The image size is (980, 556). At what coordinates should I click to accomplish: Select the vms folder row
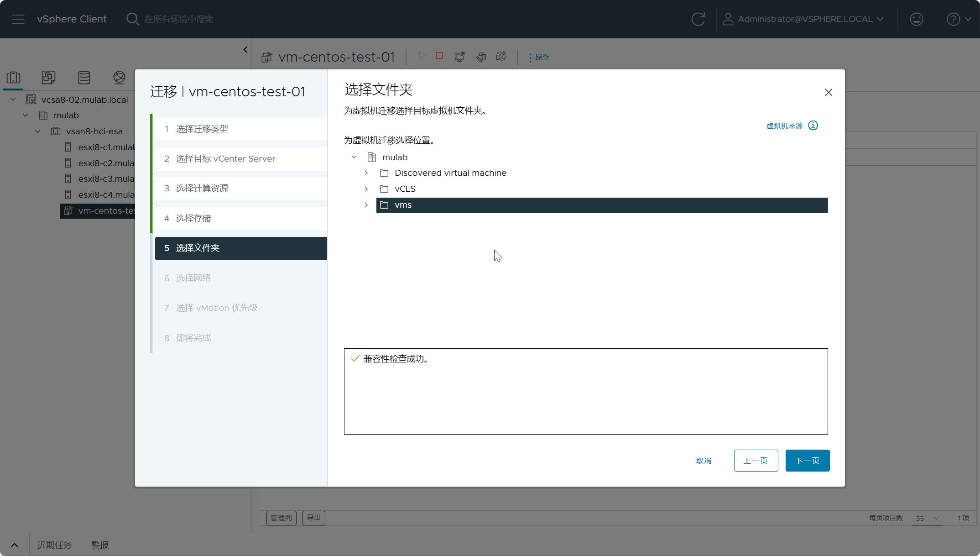coord(602,205)
